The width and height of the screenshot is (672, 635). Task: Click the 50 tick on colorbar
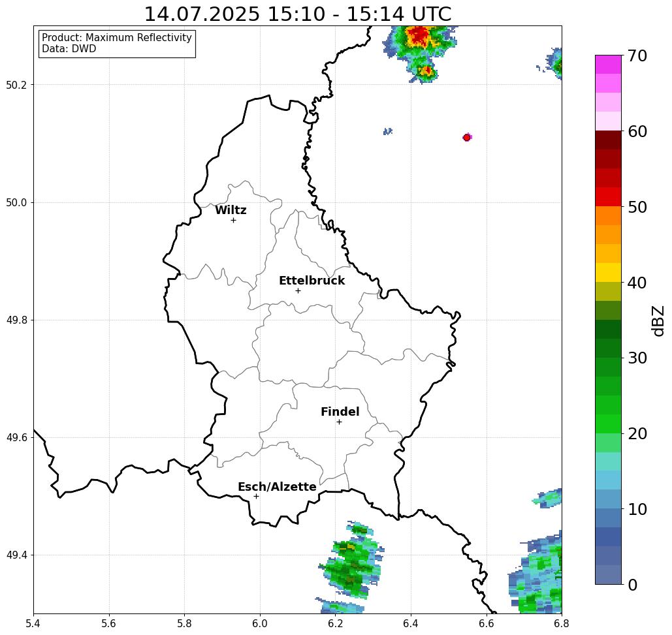click(x=637, y=208)
